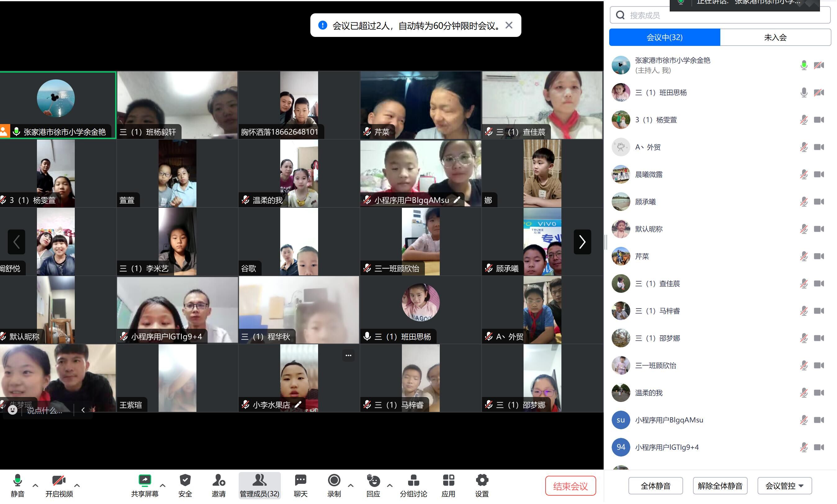The width and height of the screenshot is (837, 504).
Task: Open the 设置 settings gear
Action: pos(482,480)
